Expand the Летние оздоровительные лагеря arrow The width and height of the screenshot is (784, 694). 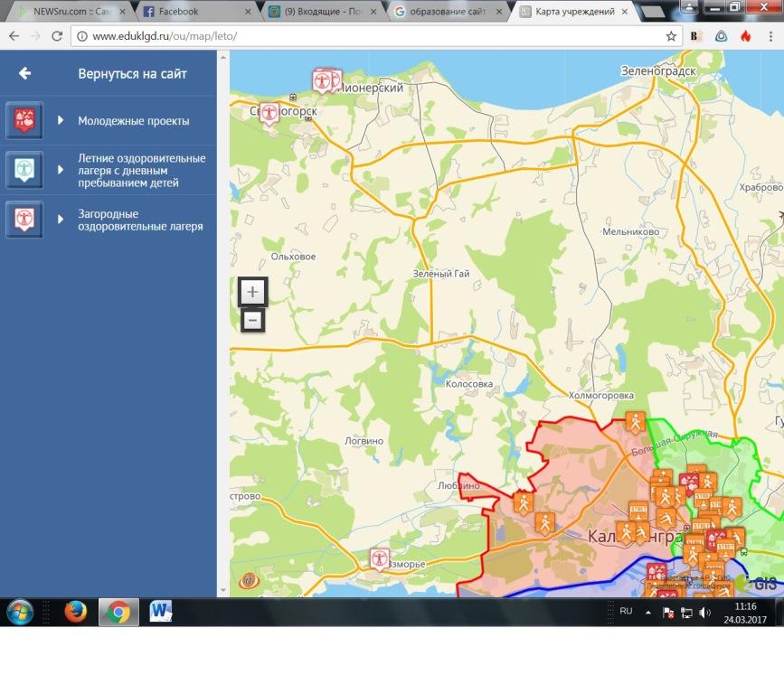[61, 170]
